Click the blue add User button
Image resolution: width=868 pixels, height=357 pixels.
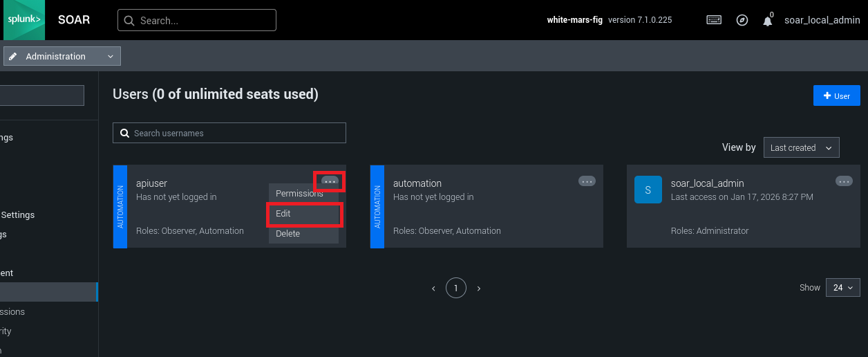pos(836,96)
